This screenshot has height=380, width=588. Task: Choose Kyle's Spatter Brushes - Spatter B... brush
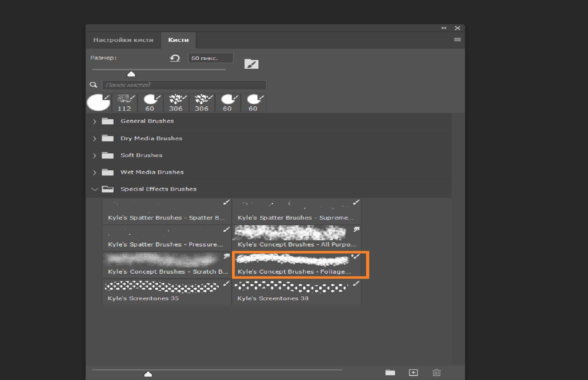click(x=167, y=211)
